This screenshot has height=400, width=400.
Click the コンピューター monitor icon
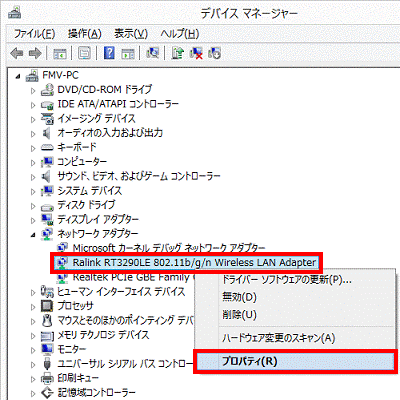tap(47, 162)
